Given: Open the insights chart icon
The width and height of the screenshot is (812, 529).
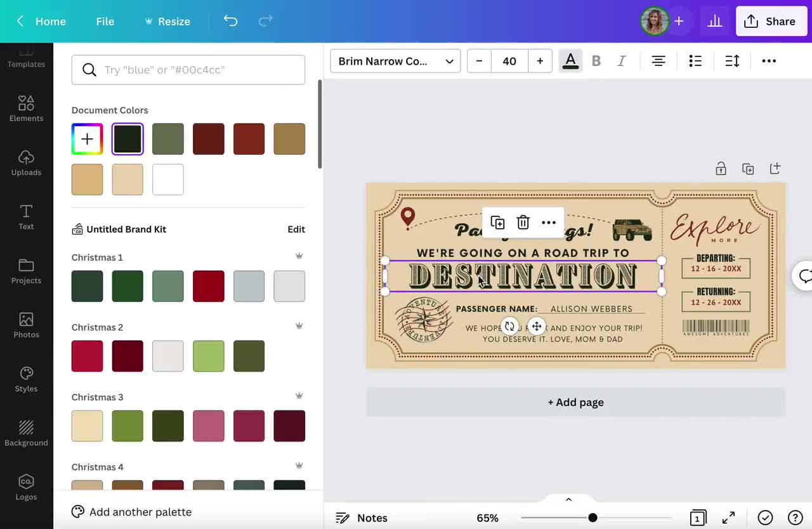Looking at the screenshot, I should coord(715,21).
